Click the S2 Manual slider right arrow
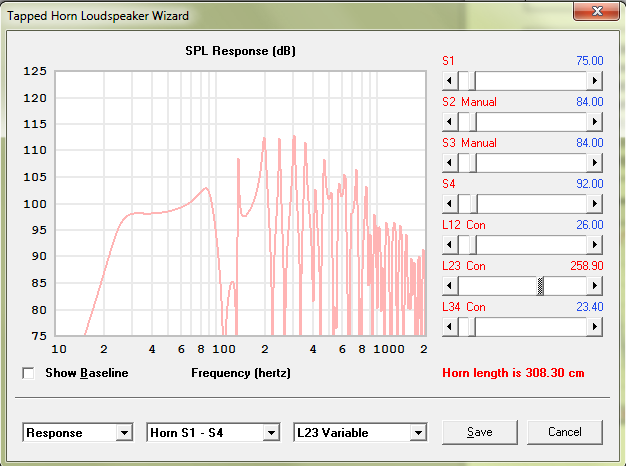 pyautogui.click(x=594, y=121)
